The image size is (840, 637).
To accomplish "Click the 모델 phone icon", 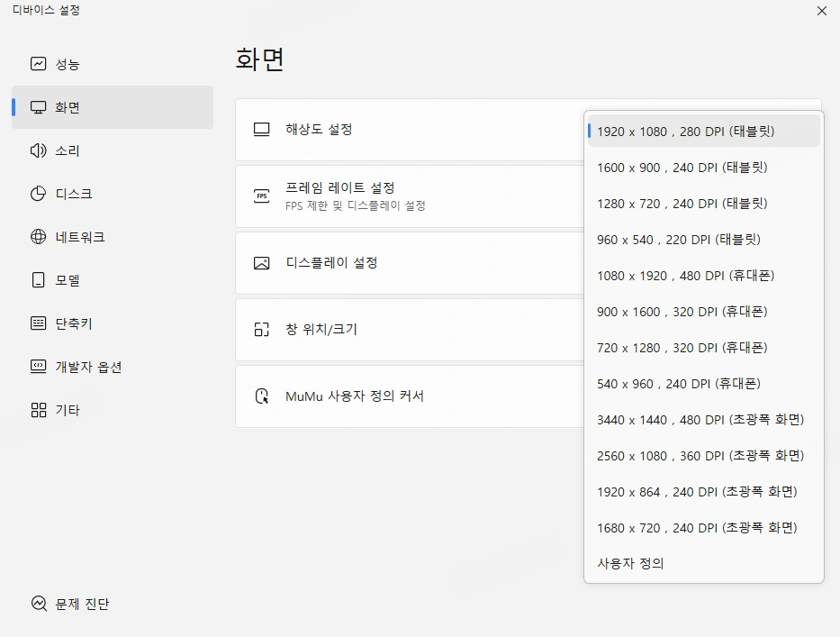I will [38, 280].
